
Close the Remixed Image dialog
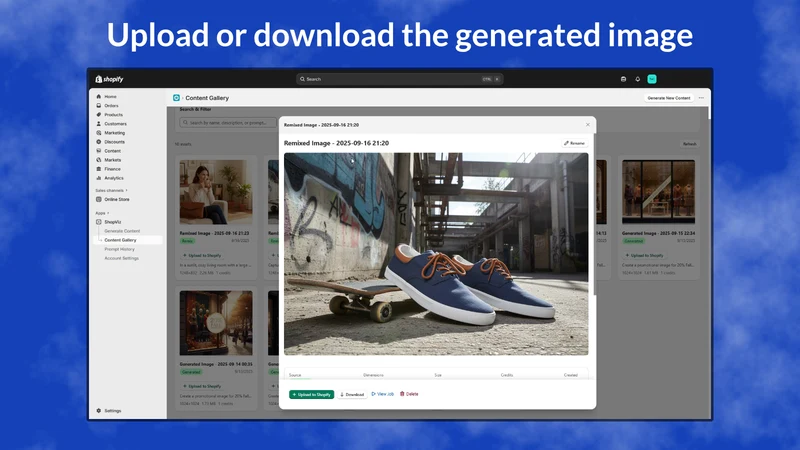pos(588,124)
